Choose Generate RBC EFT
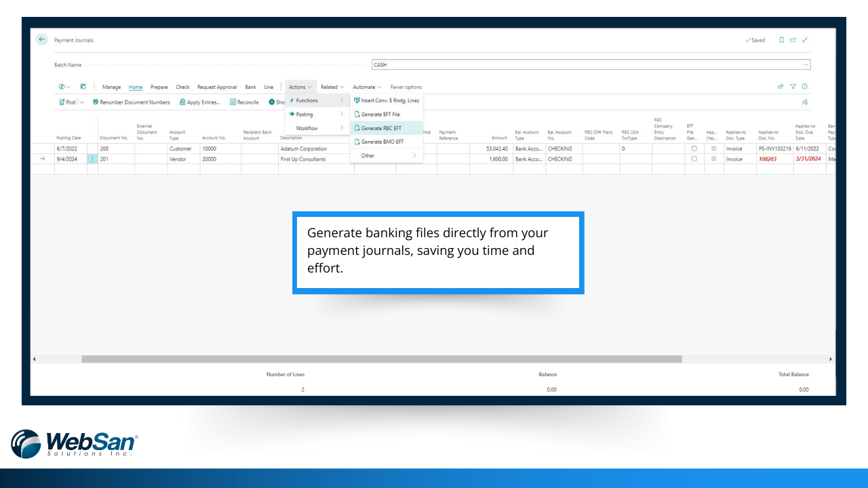The height and width of the screenshot is (488, 868). (x=387, y=128)
